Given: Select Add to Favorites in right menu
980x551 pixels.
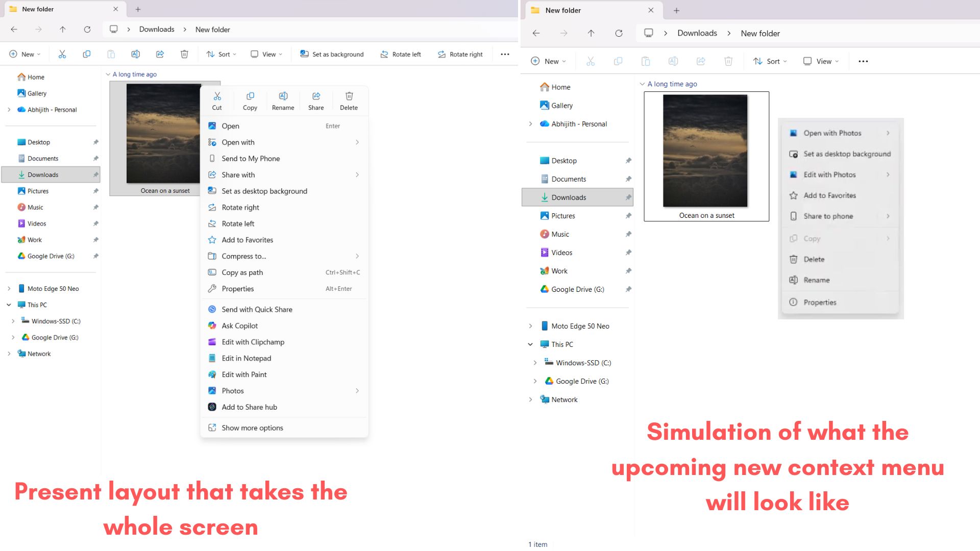Looking at the screenshot, I should click(x=829, y=195).
